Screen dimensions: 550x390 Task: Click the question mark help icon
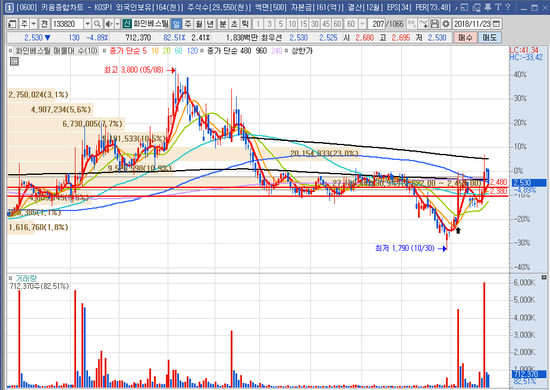[x=508, y=7]
